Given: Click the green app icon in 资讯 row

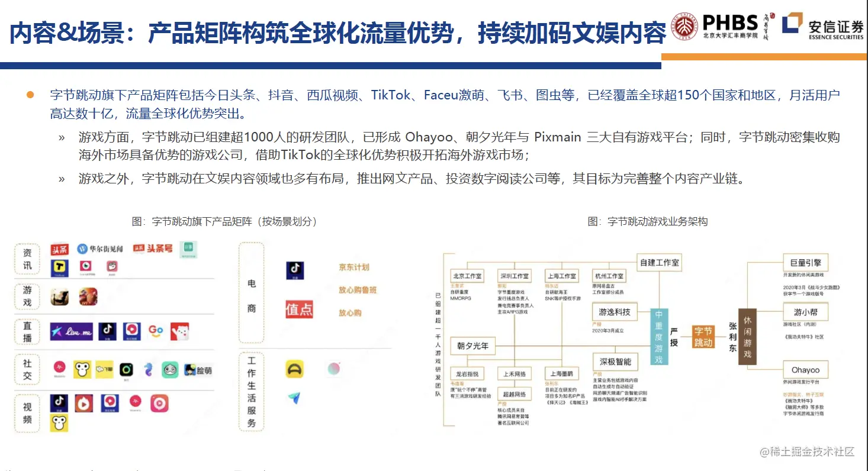Looking at the screenshot, I should pos(188,249).
